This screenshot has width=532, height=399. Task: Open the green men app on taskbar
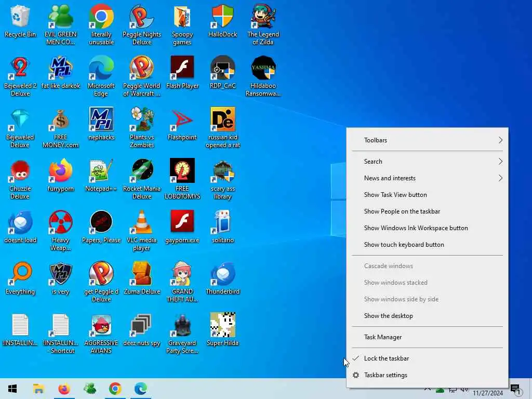click(89, 389)
